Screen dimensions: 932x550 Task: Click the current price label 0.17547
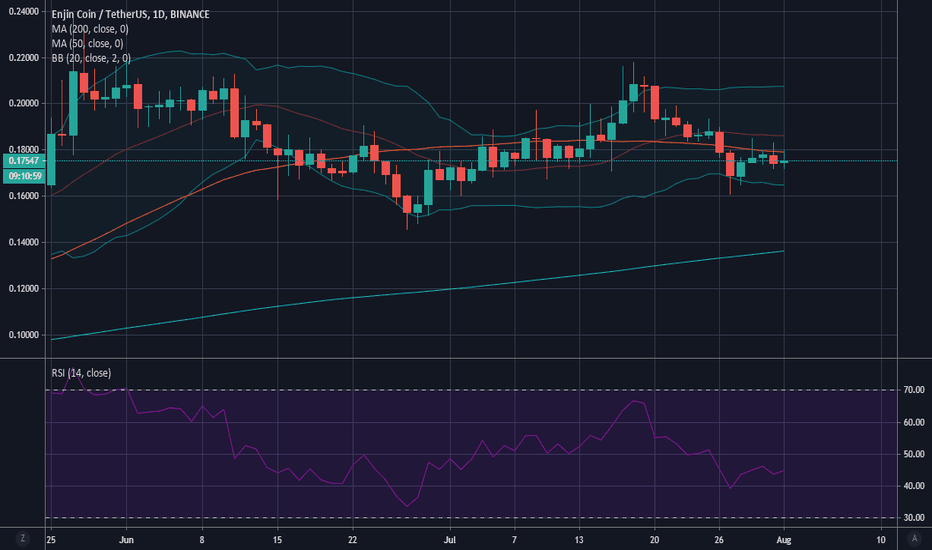point(24,161)
